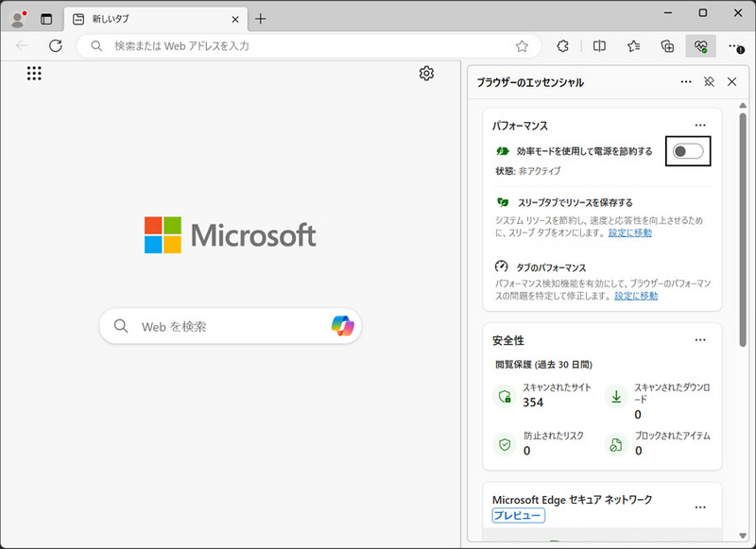The image size is (756, 549).
Task: Add a new tab with plus button
Action: click(x=261, y=19)
